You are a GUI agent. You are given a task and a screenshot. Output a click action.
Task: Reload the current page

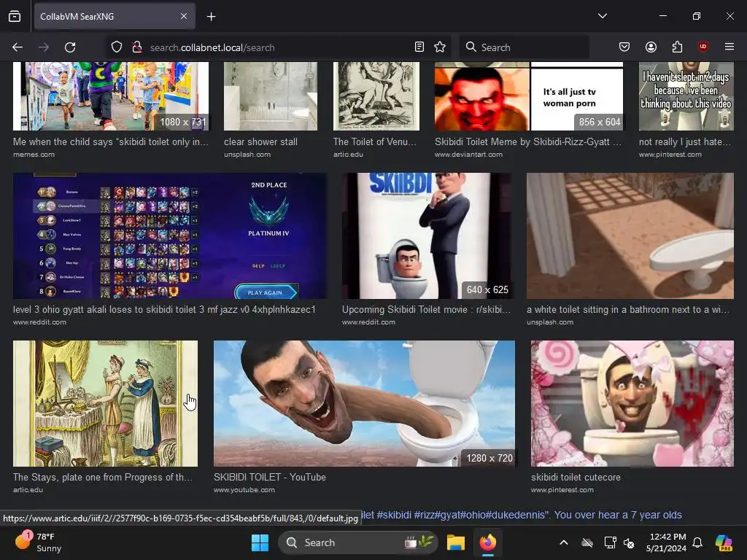(70, 47)
